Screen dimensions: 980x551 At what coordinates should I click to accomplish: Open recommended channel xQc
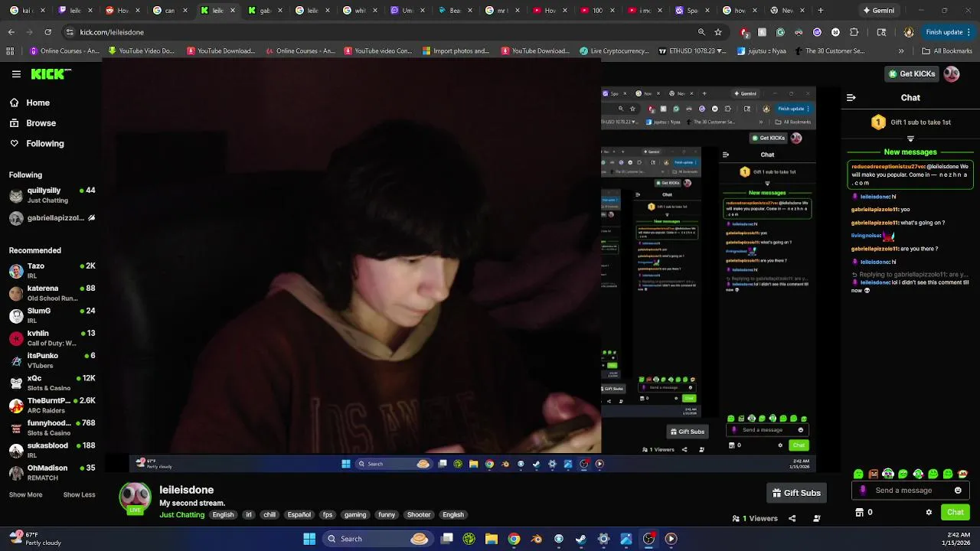point(51,383)
